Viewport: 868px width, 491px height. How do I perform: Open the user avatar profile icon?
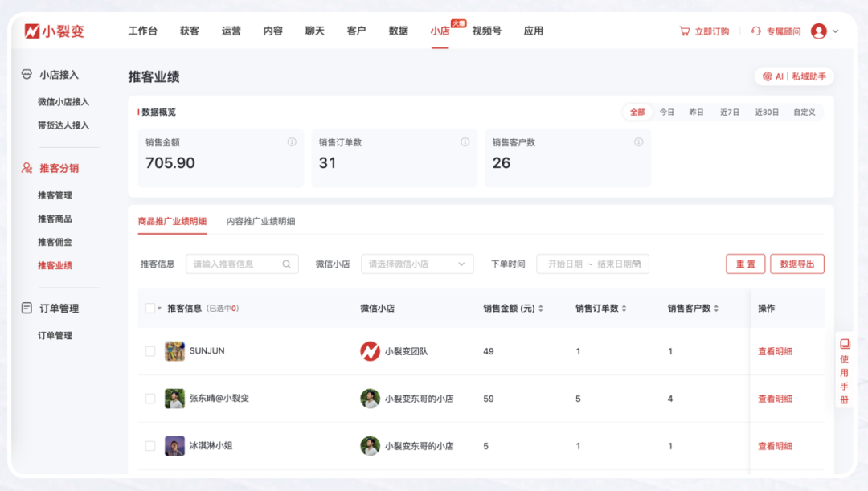tap(818, 31)
